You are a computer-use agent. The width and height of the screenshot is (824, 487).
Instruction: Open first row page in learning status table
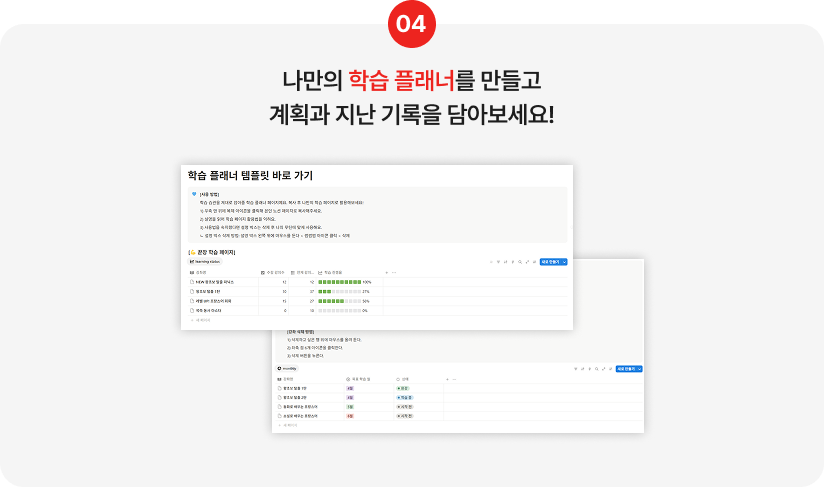[215, 282]
